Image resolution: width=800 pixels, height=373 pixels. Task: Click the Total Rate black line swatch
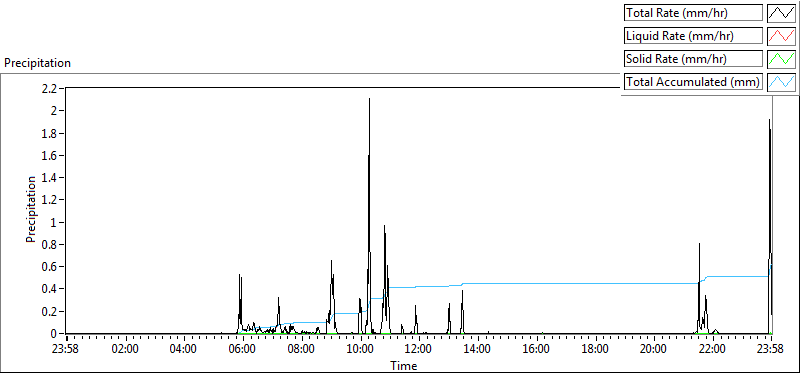coord(782,13)
